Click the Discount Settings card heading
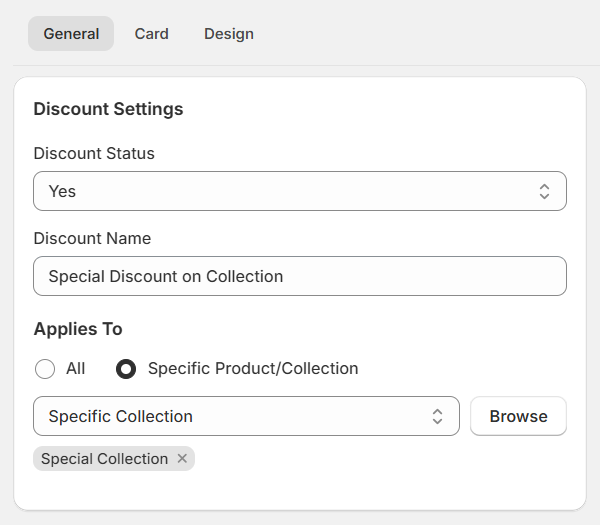The height and width of the screenshot is (525, 600). 108,109
